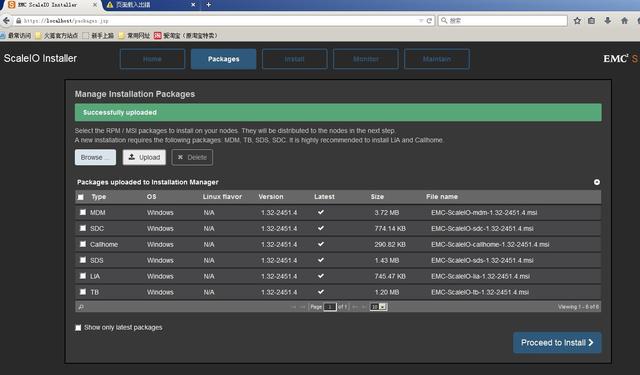The image size is (640, 375).
Task: Click the search icon in the table footer
Action: click(81, 307)
